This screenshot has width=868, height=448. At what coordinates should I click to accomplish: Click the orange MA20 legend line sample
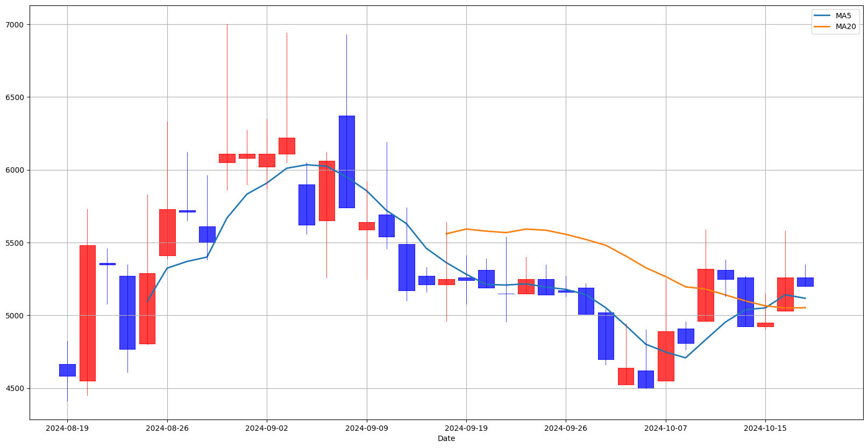[x=823, y=26]
